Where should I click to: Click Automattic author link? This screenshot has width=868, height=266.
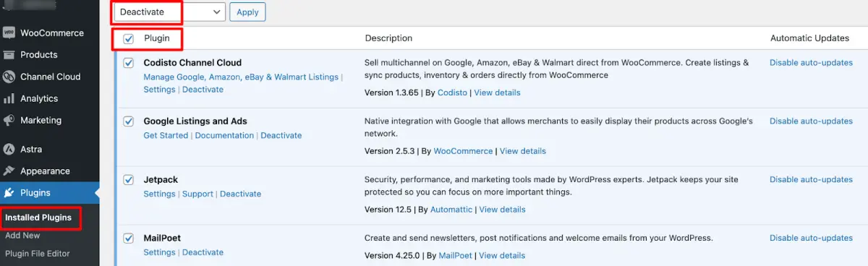pyautogui.click(x=451, y=210)
